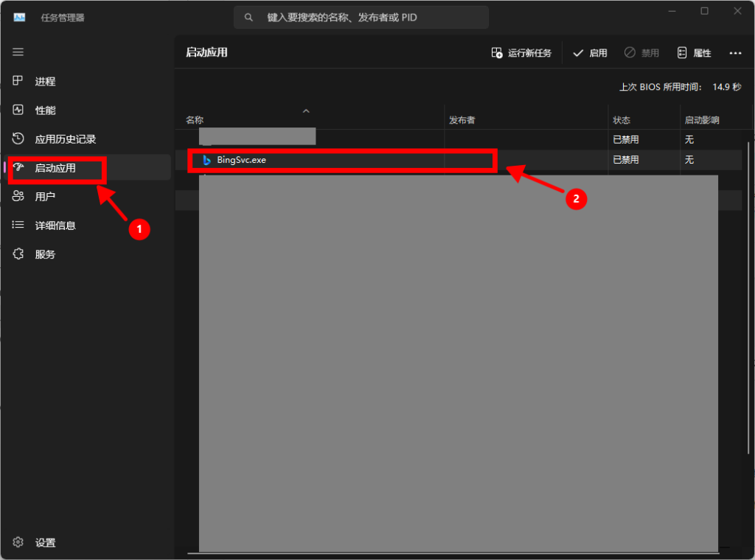Sort by the 发布者 (Publisher) column header
The height and width of the screenshot is (560, 755).
tap(462, 120)
